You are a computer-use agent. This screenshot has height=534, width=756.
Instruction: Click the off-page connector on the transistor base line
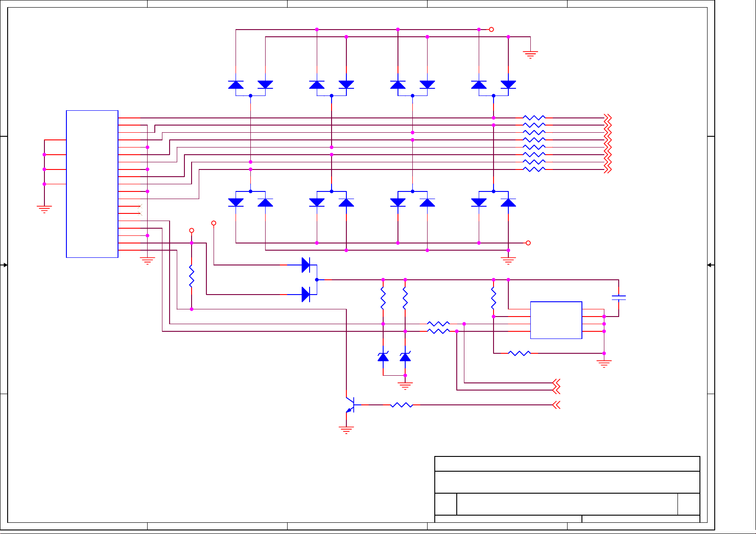[x=556, y=405]
